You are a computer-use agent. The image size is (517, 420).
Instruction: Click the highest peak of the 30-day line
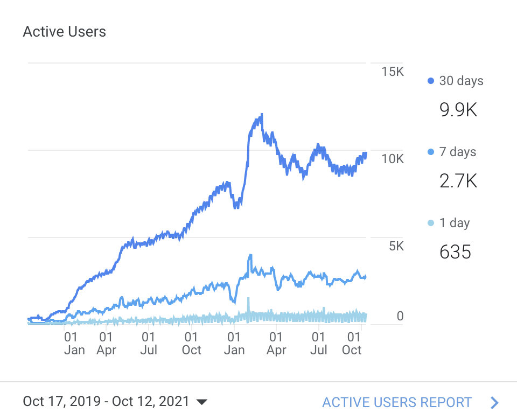262,115
